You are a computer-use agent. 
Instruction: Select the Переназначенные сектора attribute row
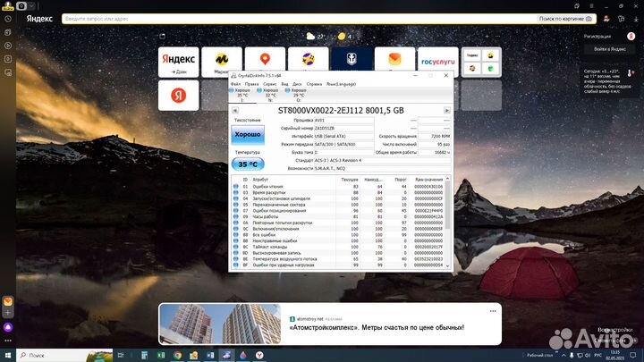pos(338,205)
